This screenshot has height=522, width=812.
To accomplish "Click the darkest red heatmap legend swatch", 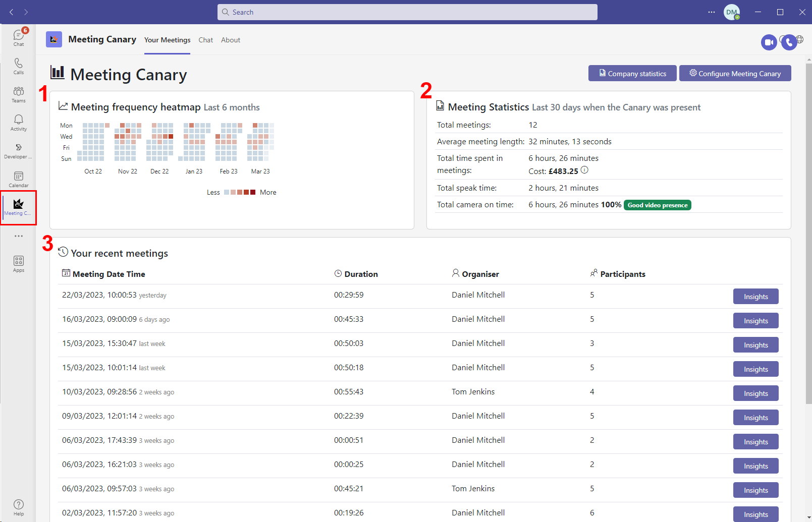I will coord(253,192).
